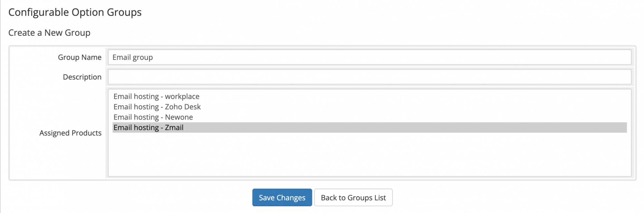Click 'Zoho Desk' text in the product list
The width and height of the screenshot is (644, 213).
click(x=183, y=107)
